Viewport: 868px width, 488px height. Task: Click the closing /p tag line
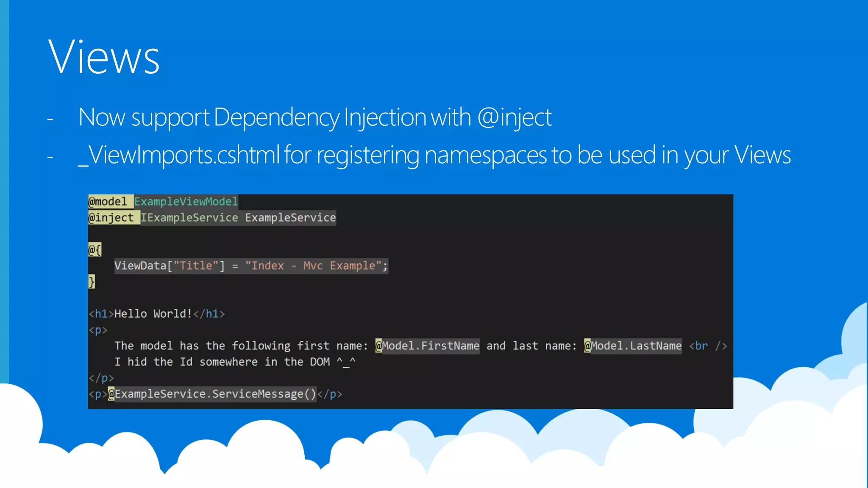coord(101,378)
